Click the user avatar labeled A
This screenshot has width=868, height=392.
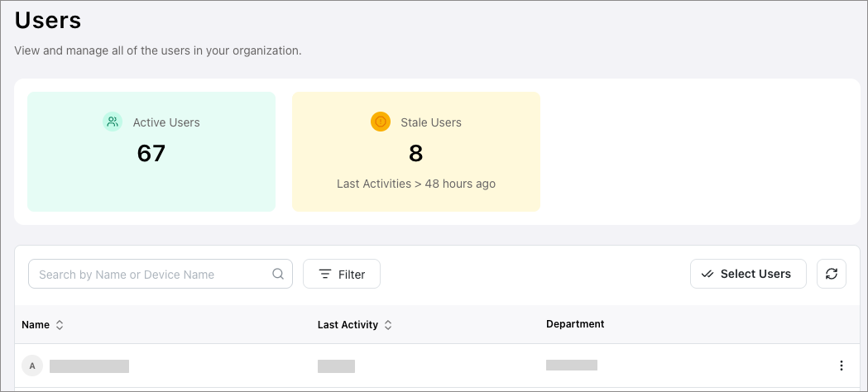pos(32,366)
